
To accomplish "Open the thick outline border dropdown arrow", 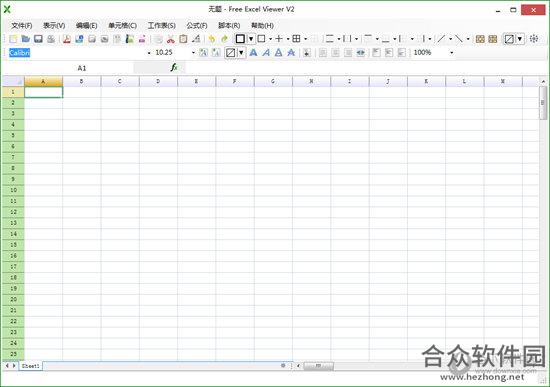I will (x=251, y=39).
